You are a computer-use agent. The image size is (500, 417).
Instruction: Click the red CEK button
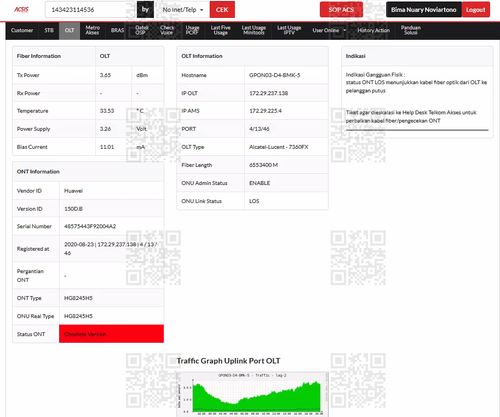click(x=222, y=10)
